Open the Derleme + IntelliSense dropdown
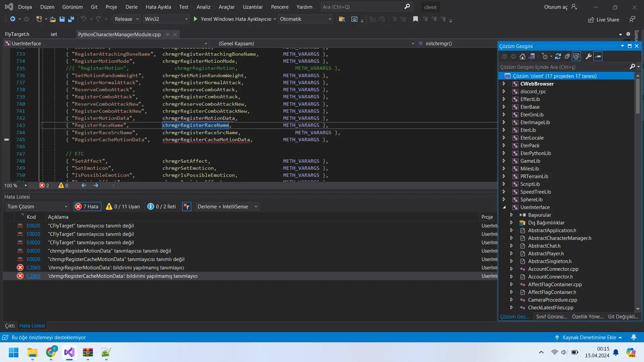The width and height of the screenshot is (644, 362). click(227, 207)
